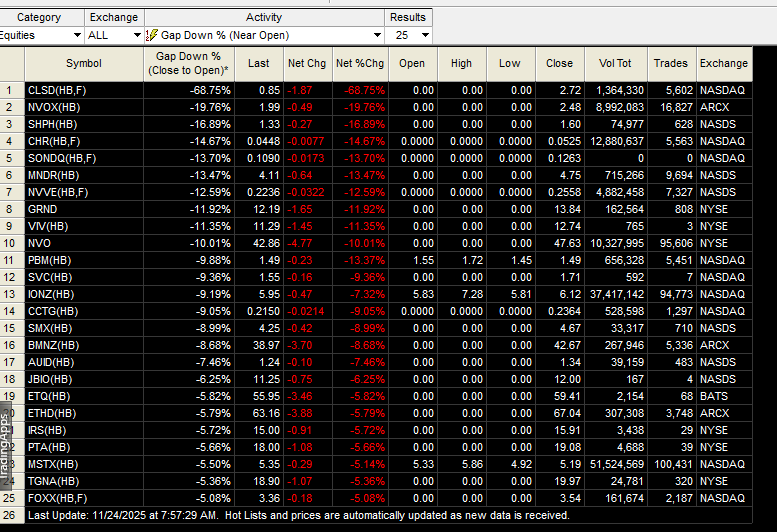Click the Last column header
This screenshot has width=777, height=532.
[x=259, y=64]
